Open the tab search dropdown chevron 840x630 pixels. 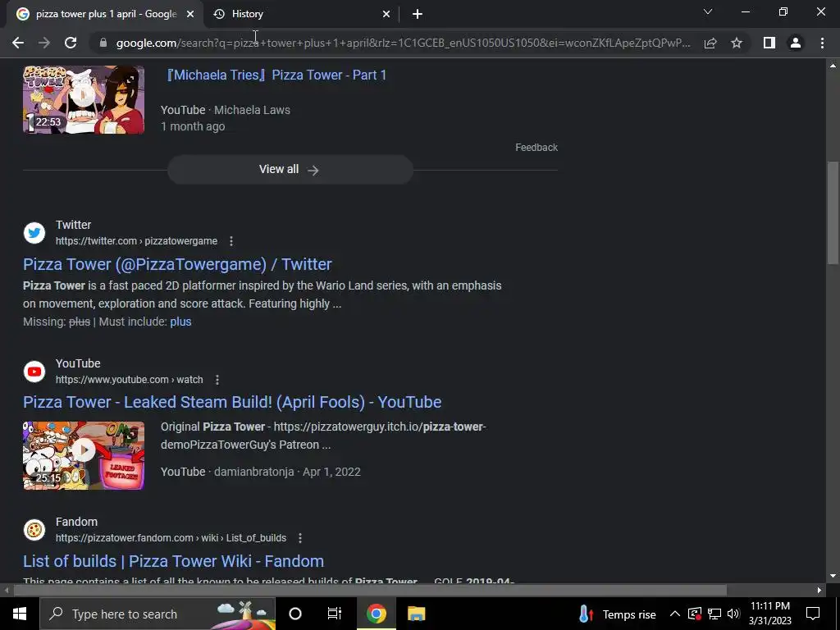[x=708, y=11]
